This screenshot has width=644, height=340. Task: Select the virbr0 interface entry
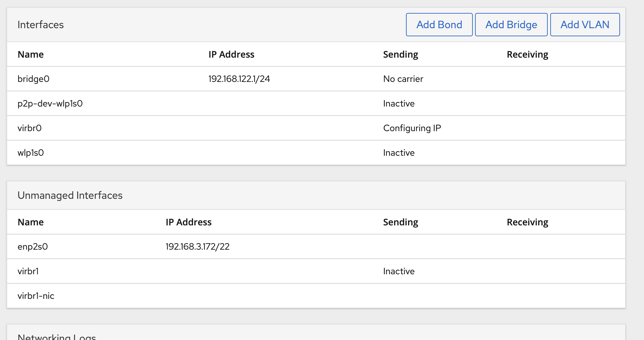(x=316, y=128)
